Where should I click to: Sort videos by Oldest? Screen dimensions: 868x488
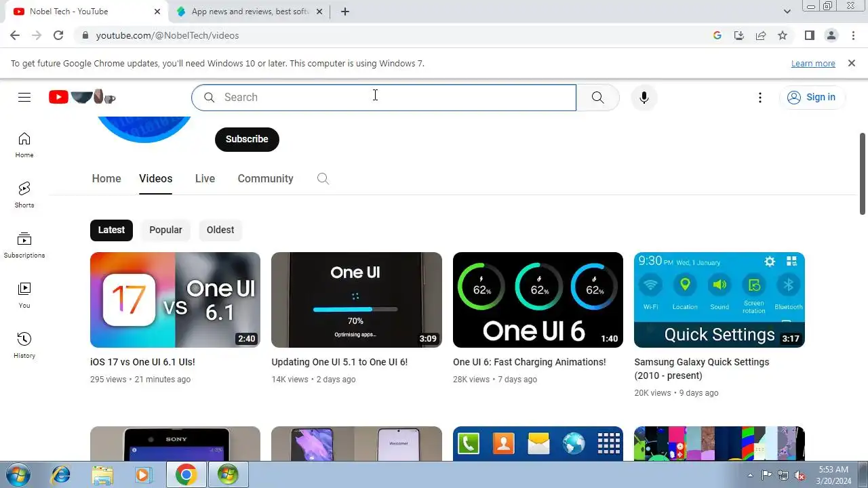220,230
